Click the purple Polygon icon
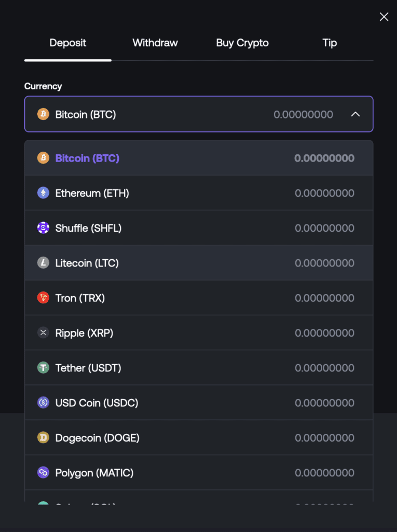The width and height of the screenshot is (397, 532). (x=43, y=472)
